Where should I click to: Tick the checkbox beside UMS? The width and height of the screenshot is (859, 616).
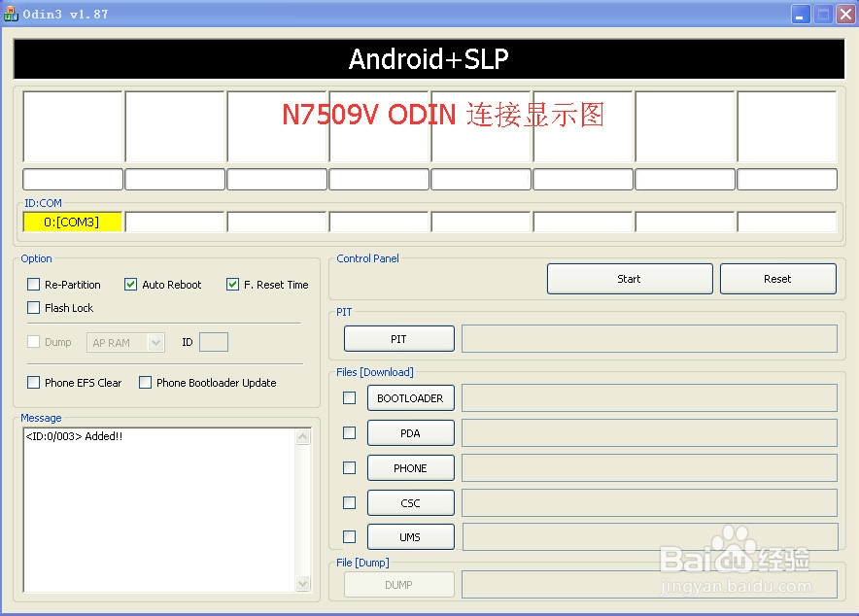tap(349, 536)
